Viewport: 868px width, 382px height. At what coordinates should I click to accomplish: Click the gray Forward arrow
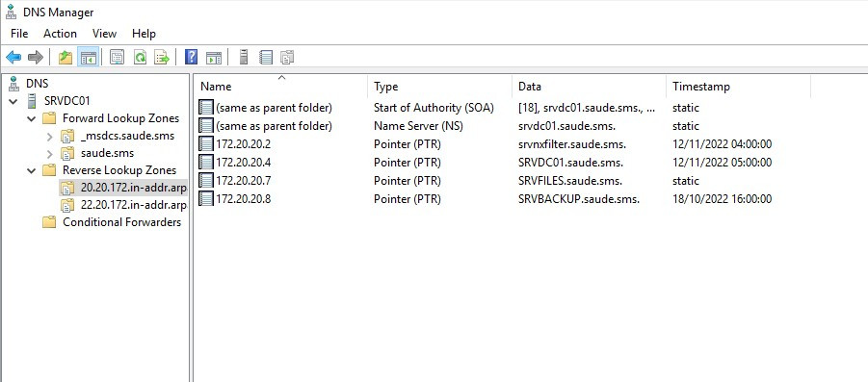point(36,57)
